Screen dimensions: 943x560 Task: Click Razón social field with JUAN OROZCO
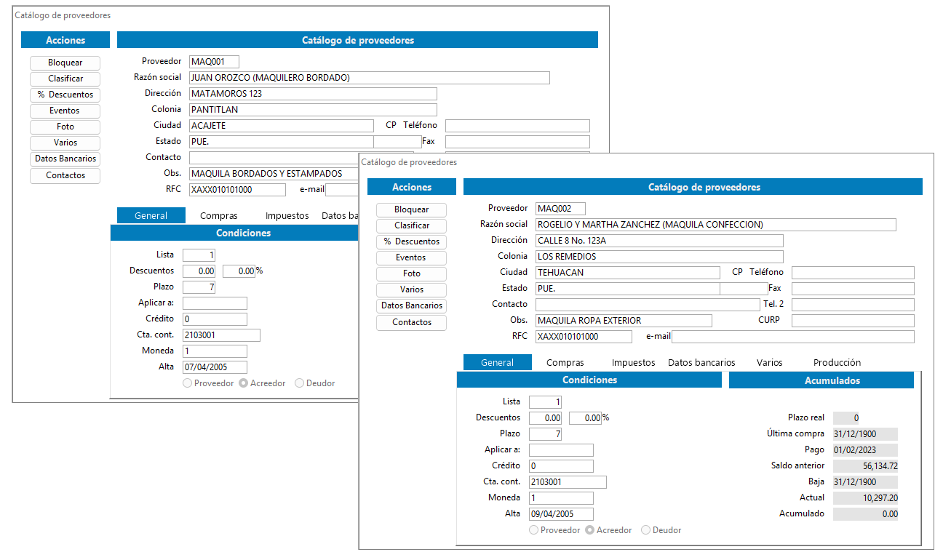tap(370, 78)
